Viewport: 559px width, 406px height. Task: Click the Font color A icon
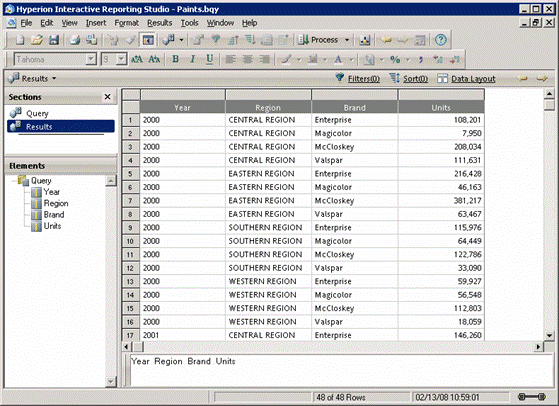tap(338, 59)
